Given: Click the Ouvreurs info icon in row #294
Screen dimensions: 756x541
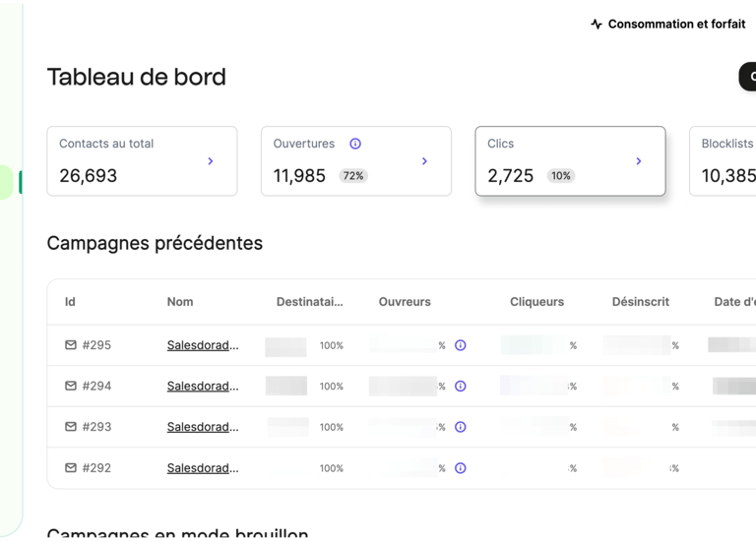Looking at the screenshot, I should (460, 386).
